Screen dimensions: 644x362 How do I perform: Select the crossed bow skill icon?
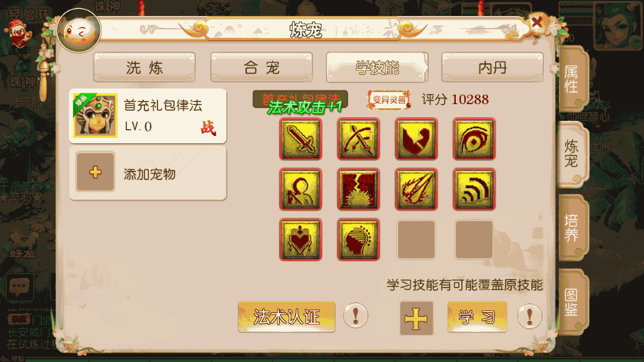click(358, 139)
